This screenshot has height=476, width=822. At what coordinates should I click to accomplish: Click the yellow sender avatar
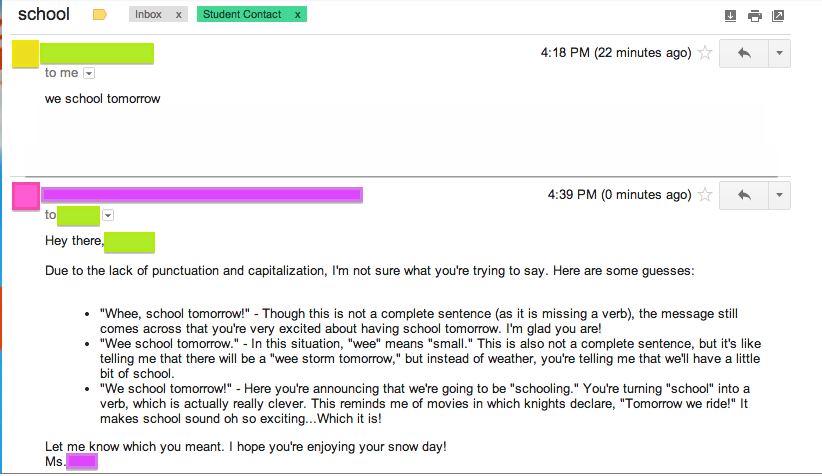26,53
